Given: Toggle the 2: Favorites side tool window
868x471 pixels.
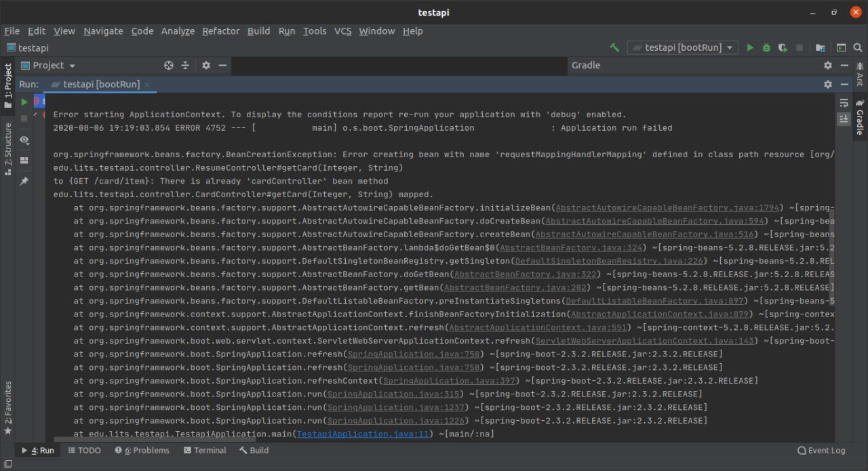Looking at the screenshot, I should 8,407.
